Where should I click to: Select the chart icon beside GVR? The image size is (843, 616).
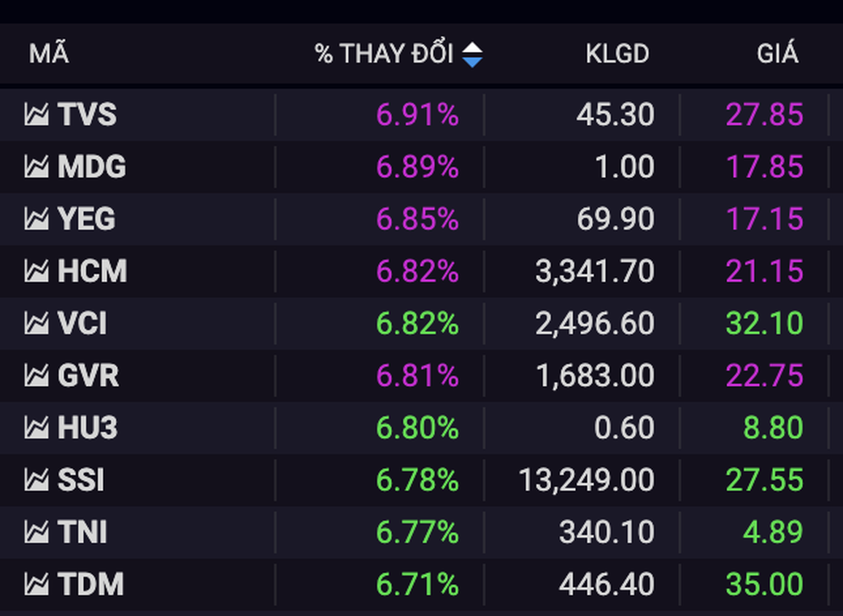click(x=36, y=376)
